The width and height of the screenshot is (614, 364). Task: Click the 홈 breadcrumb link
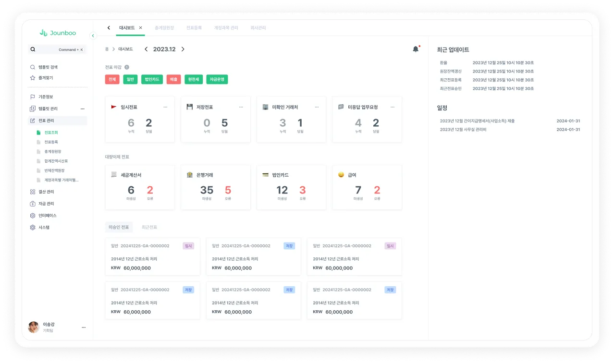point(107,49)
